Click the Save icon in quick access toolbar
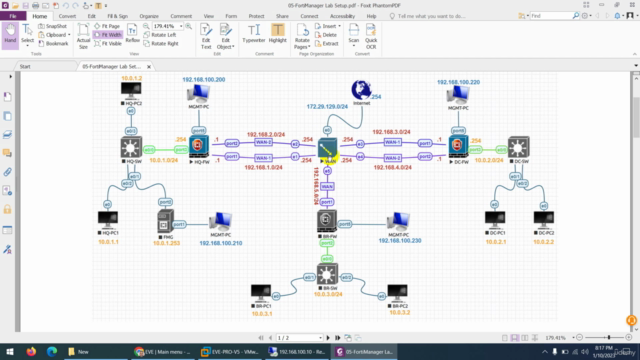640x360 pixels. [x=25, y=5]
